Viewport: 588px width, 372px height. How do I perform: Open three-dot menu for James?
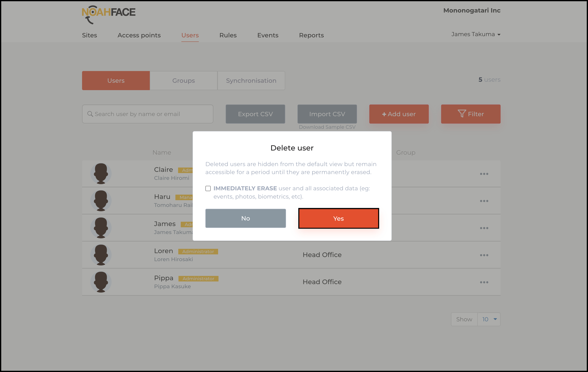(x=484, y=228)
